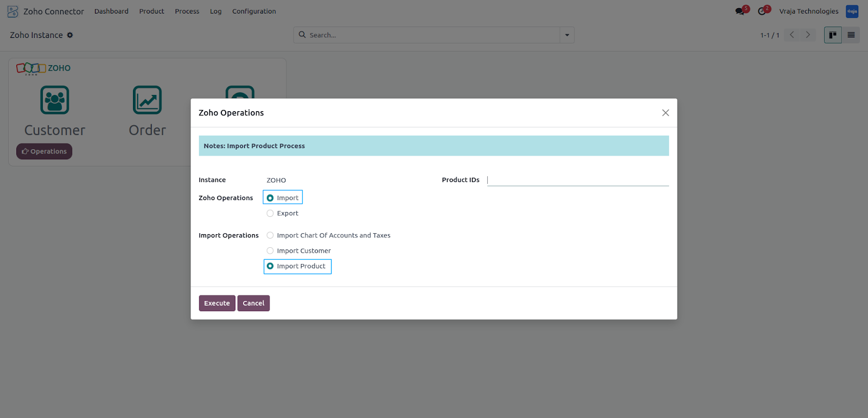
Task: Go to next record page arrow
Action: 808,35
